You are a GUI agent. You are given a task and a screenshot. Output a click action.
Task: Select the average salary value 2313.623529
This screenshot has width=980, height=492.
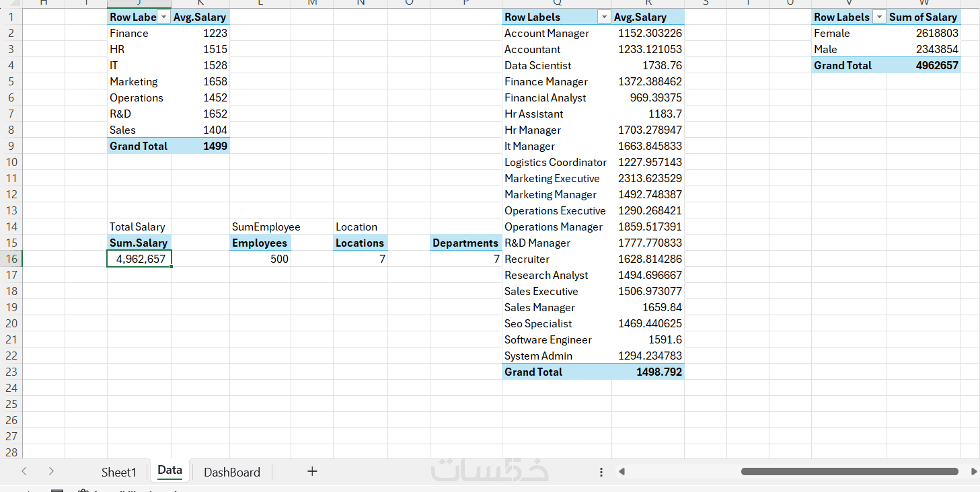click(648, 178)
